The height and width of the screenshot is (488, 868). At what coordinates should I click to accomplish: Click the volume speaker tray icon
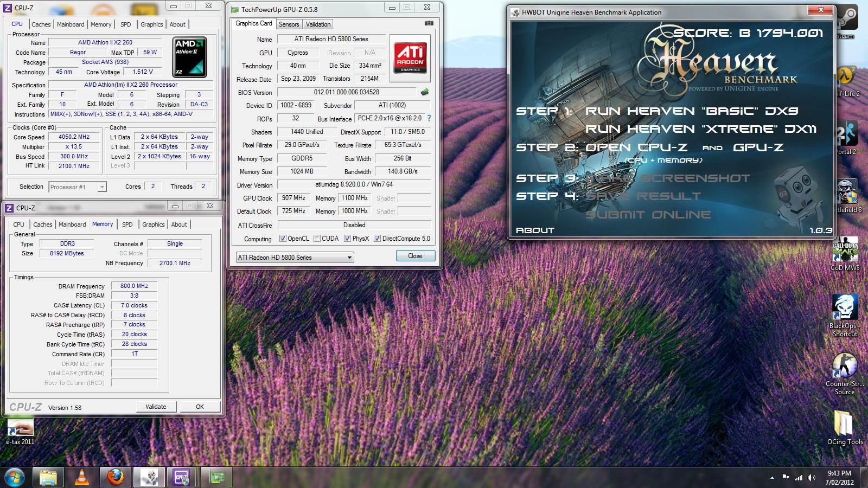tap(811, 478)
